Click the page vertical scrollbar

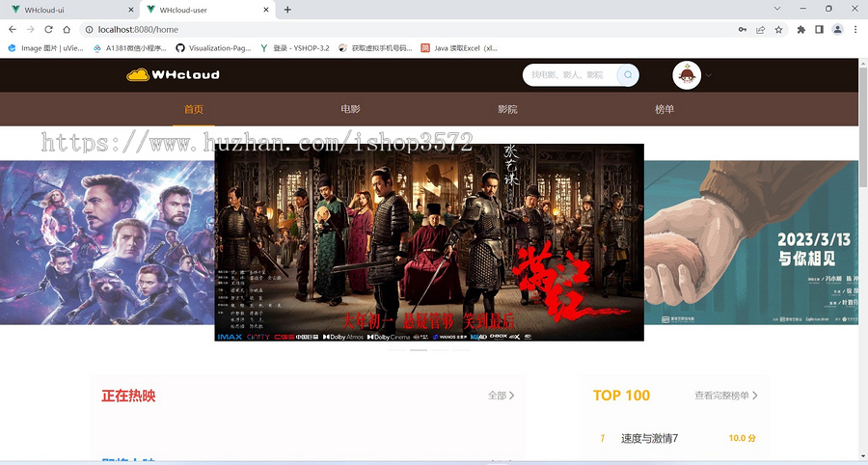tap(863, 126)
